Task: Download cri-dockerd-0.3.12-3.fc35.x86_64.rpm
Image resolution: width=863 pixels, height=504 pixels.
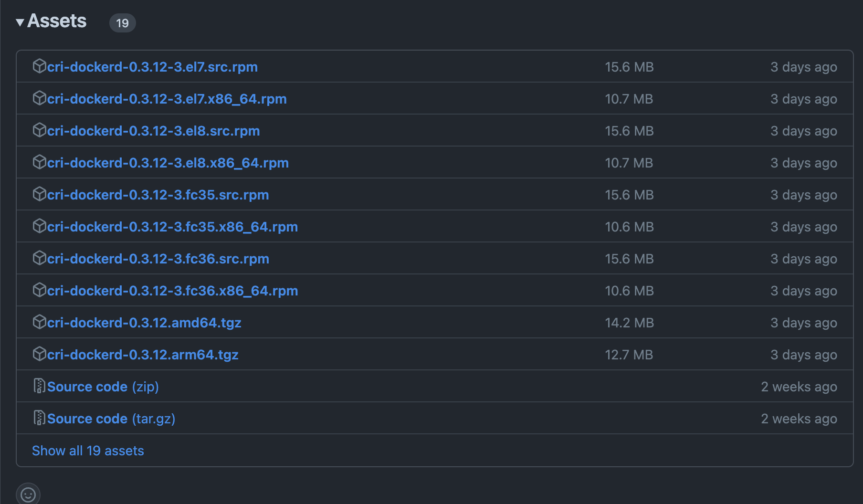Action: (x=172, y=227)
